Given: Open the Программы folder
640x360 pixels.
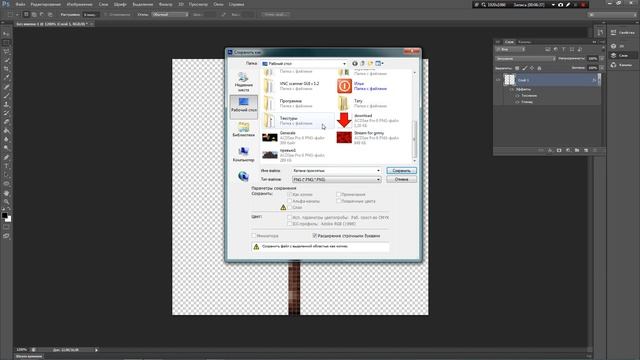Looking at the screenshot, I should 298,103.
